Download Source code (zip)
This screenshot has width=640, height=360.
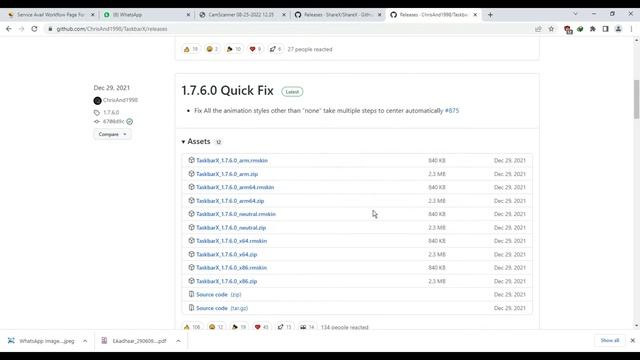[x=219, y=294]
